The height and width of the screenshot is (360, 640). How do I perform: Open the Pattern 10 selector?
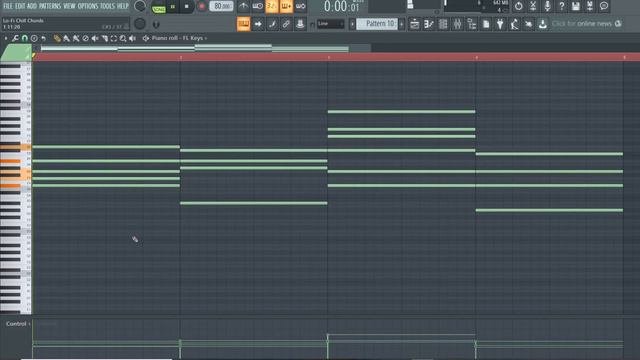click(377, 24)
